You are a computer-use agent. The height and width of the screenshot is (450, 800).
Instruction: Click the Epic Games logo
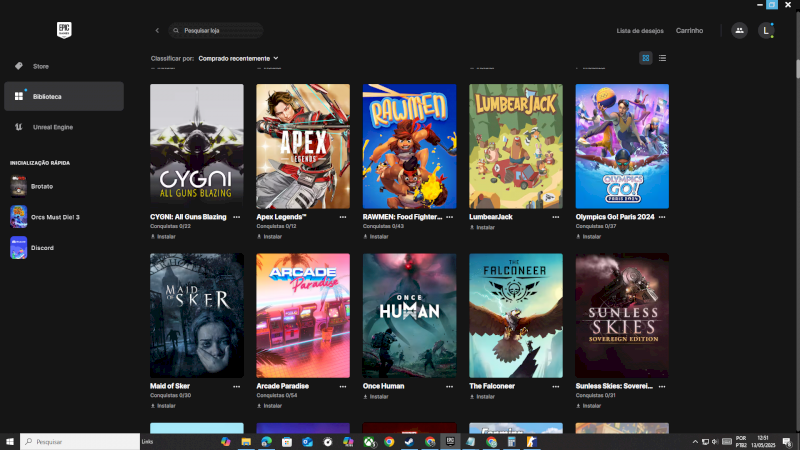point(64,30)
